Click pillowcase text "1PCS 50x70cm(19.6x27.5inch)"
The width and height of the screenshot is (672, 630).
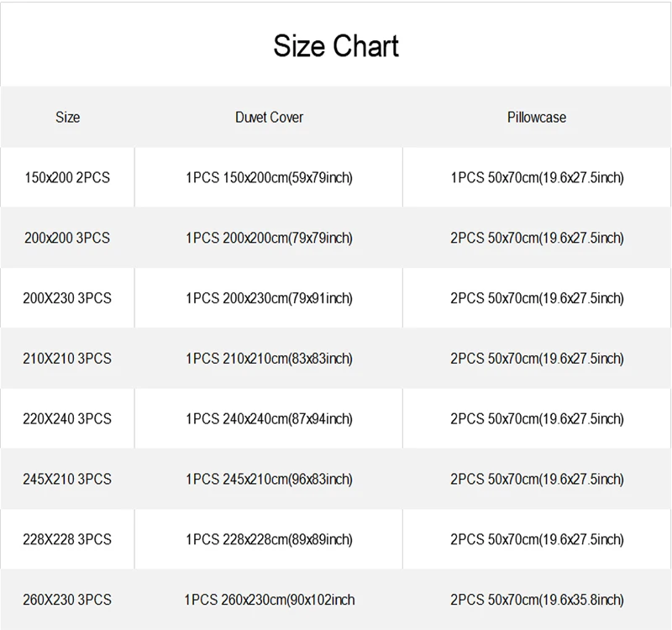(x=537, y=178)
